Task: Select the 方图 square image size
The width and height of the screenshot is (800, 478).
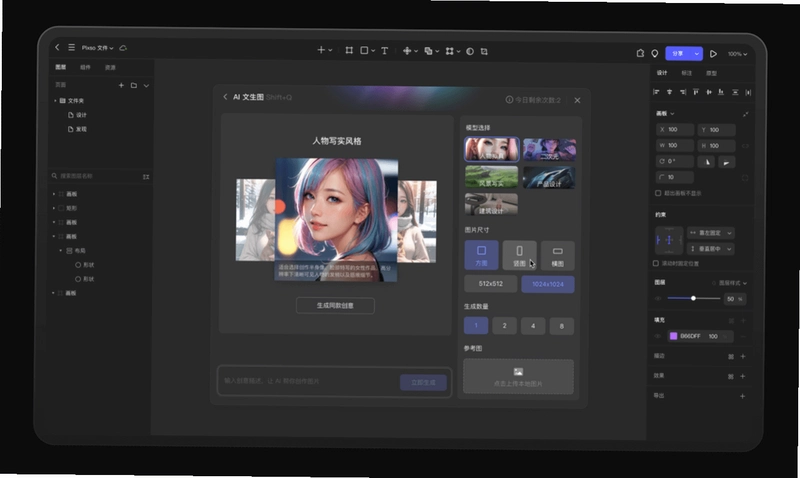Action: tap(481, 255)
